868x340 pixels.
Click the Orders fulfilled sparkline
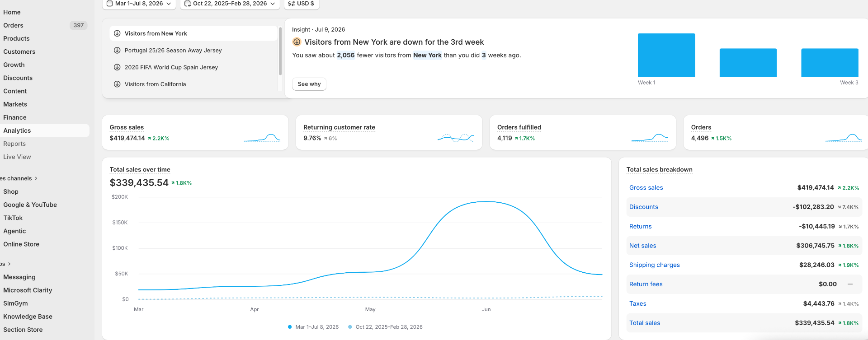click(x=650, y=138)
